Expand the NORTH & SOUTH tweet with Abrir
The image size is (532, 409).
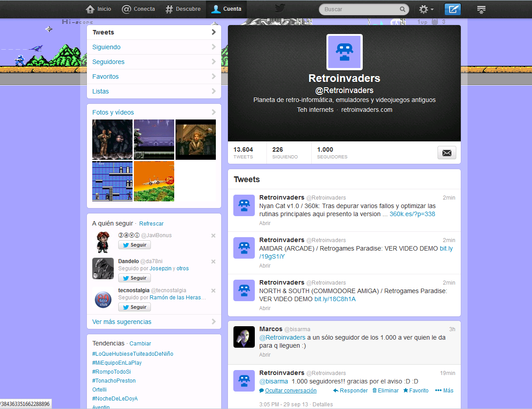[265, 308]
